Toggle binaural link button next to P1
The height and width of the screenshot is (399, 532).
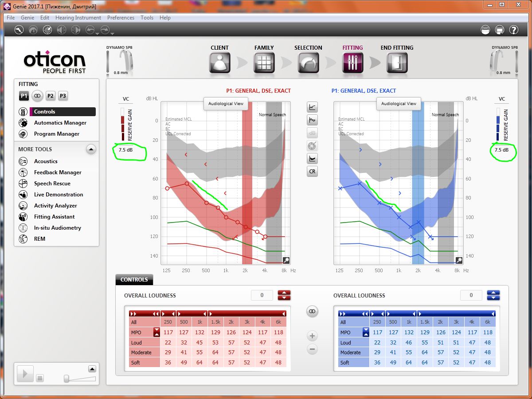click(37, 96)
